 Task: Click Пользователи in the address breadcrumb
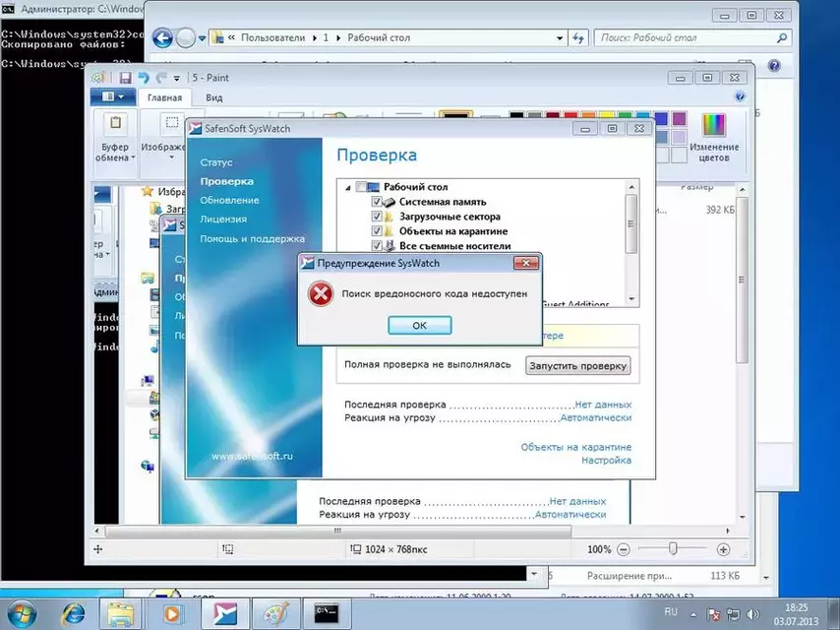coord(272,38)
